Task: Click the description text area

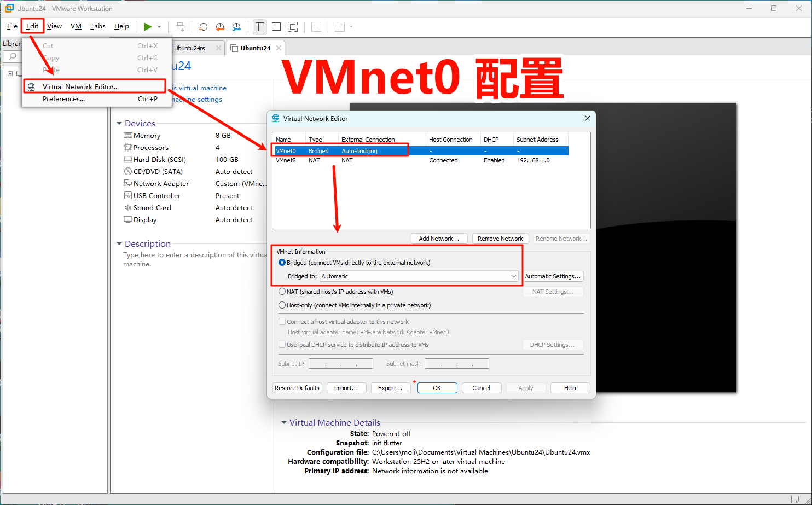Action: coord(194,259)
